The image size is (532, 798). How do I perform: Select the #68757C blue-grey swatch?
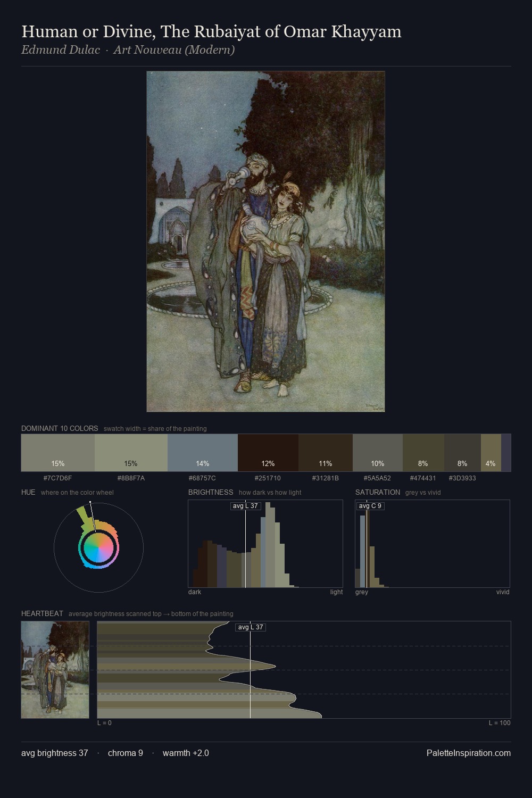pos(203,453)
